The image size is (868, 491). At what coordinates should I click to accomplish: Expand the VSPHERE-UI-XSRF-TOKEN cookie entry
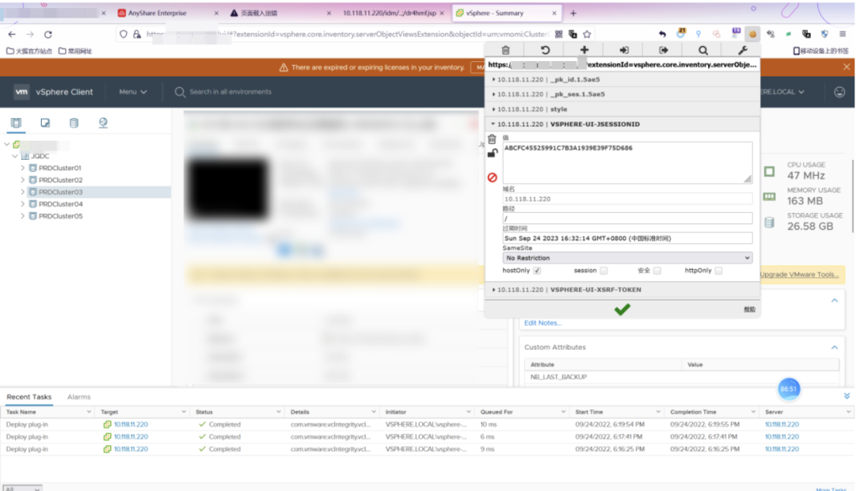(622, 289)
